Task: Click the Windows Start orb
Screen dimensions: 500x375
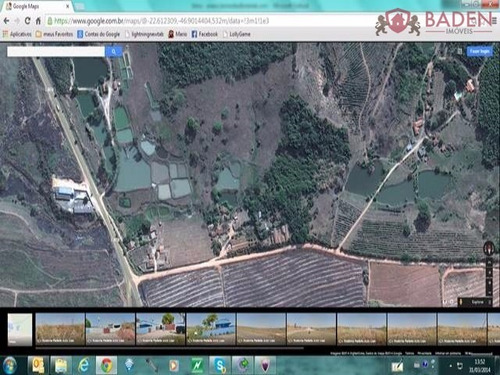Action: click(10, 365)
